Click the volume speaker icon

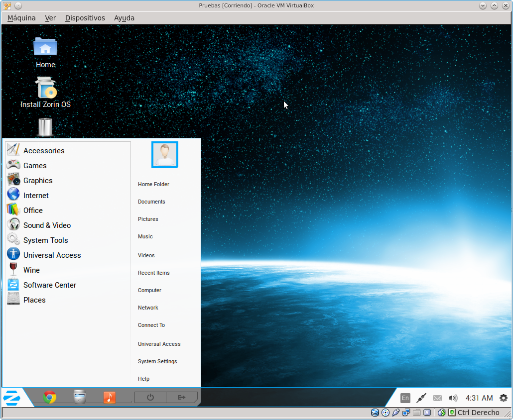click(453, 398)
